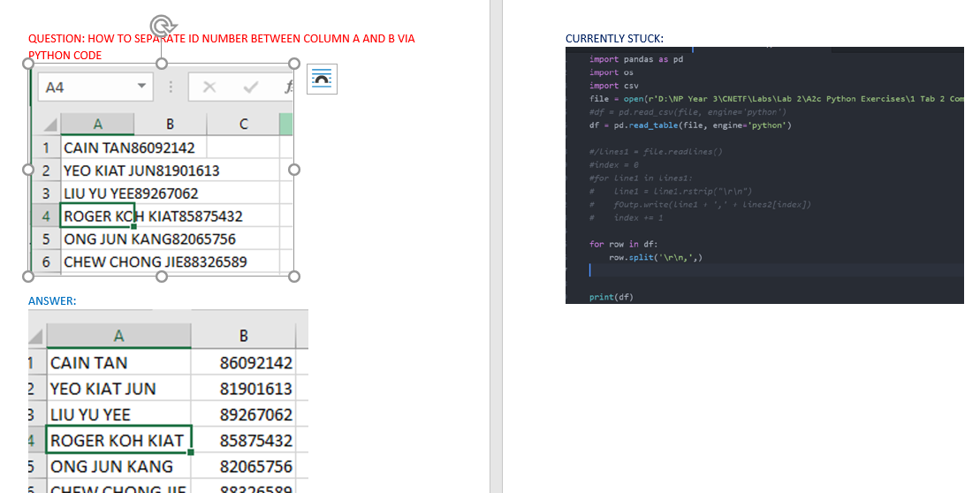Select row header 1 in the question spreadsheet
The width and height of the screenshot is (980, 493).
pyautogui.click(x=46, y=148)
